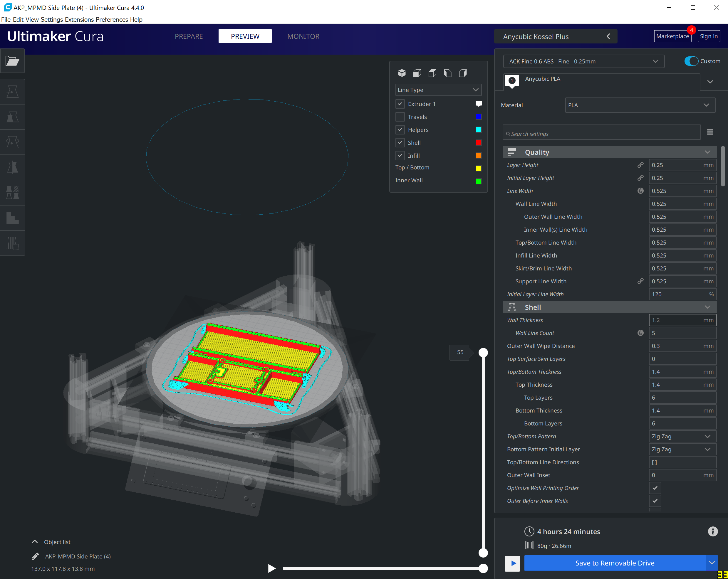Switch to left side view camera icon

(447, 73)
